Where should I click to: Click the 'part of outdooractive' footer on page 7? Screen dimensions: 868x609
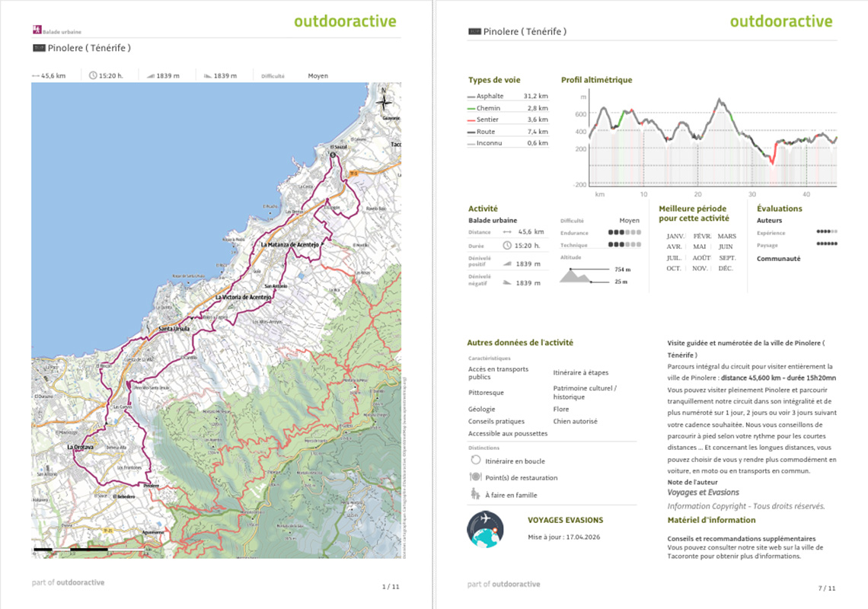(504, 584)
